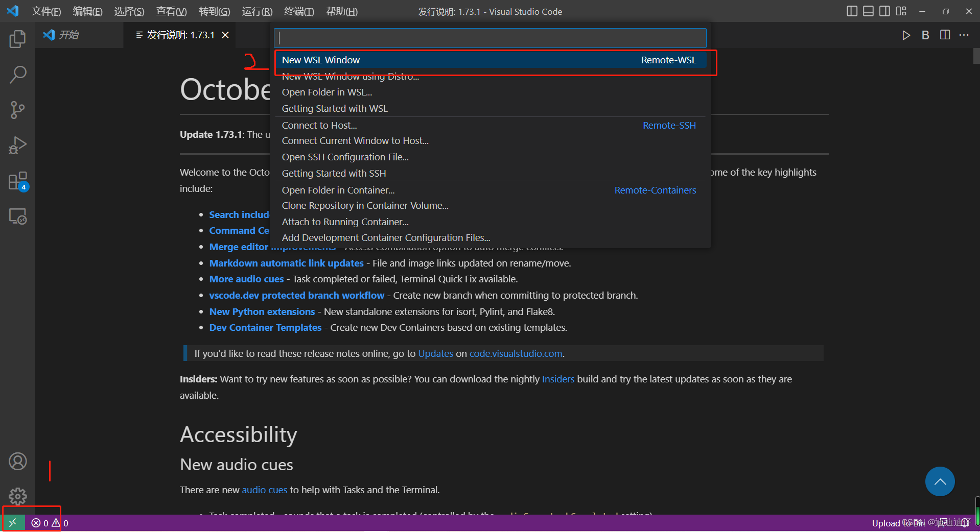Select Open Folder in WSL...
This screenshot has height=532, width=980.
(490, 92)
